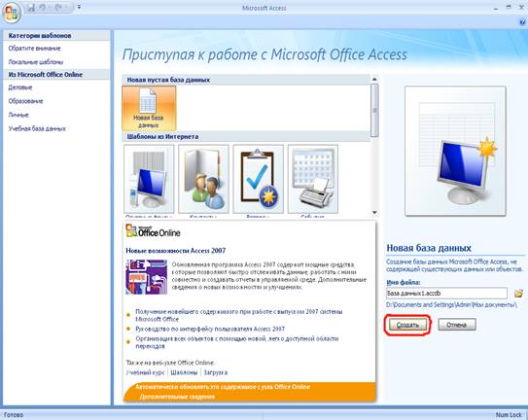Click the large blank database preview image
Viewport: 528px width, 420px height.
(x=455, y=151)
